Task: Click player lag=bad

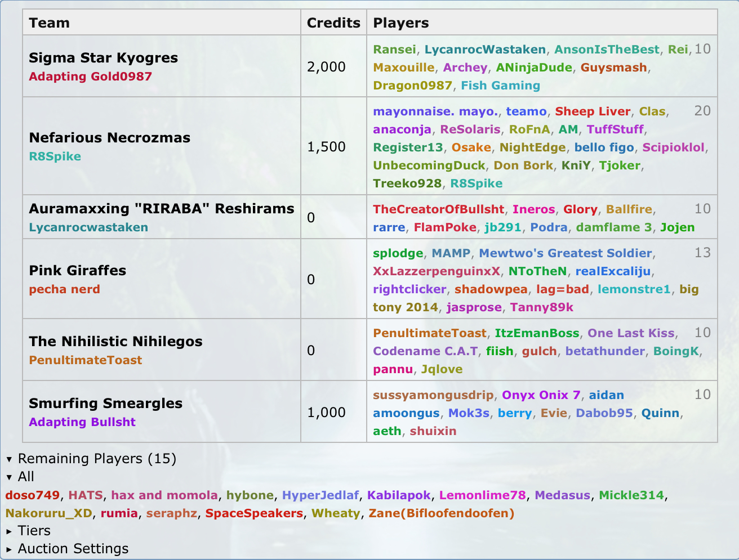Action: (x=563, y=289)
